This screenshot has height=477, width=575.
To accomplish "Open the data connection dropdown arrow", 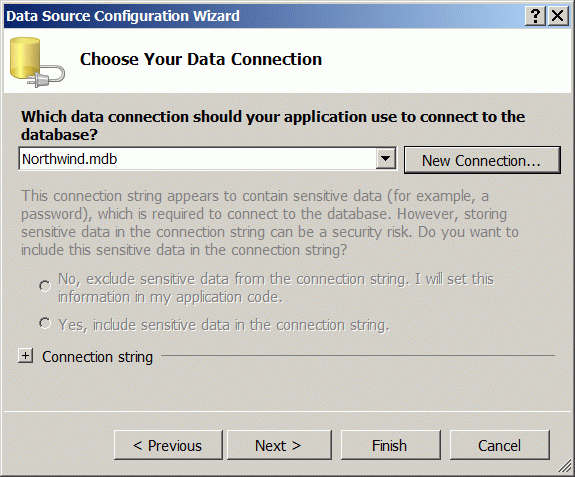I will click(385, 159).
